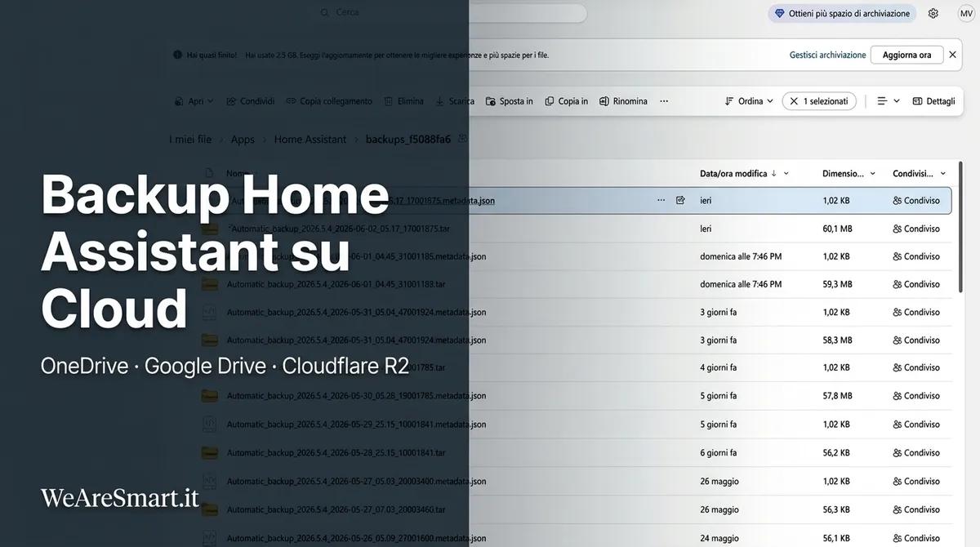Open the Dimensio... column dropdown
This screenshot has height=547, width=980.
click(872, 173)
